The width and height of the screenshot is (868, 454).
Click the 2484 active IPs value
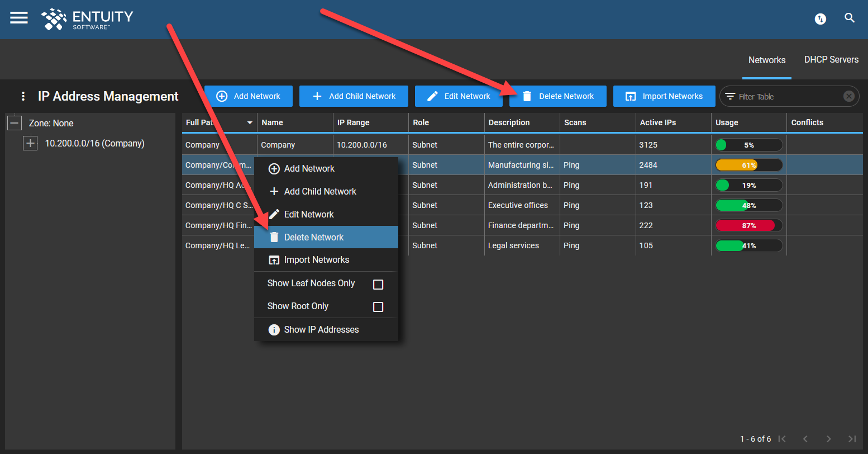[648, 165]
